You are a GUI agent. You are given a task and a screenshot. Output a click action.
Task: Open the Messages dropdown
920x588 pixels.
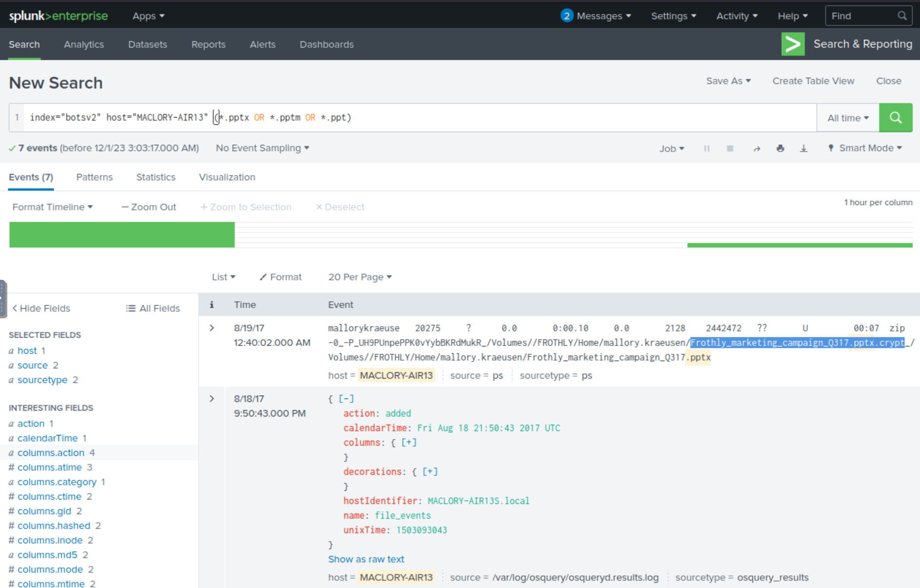(604, 16)
